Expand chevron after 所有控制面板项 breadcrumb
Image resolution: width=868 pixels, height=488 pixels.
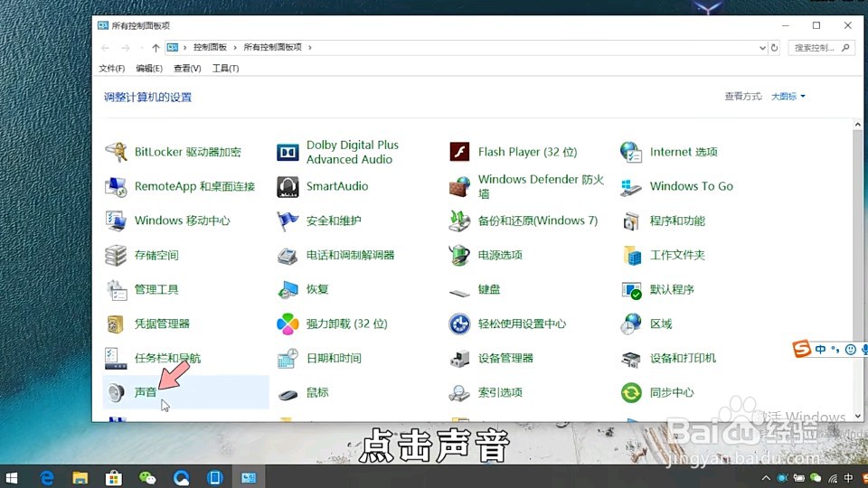(310, 48)
